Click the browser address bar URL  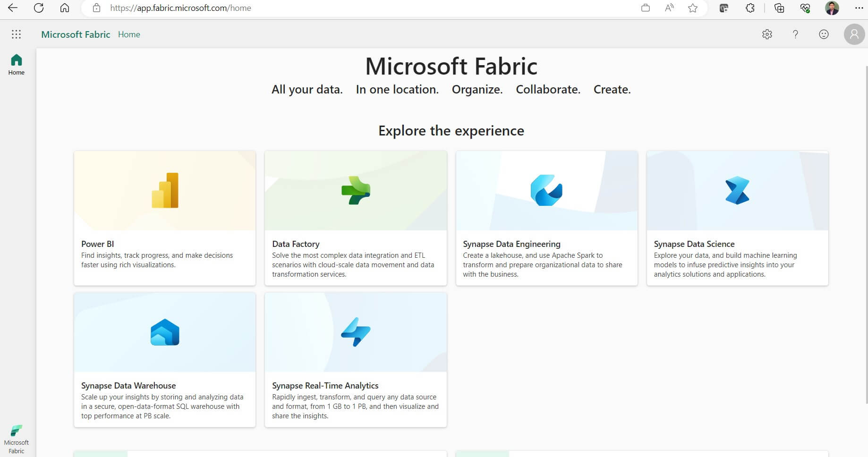tap(180, 8)
